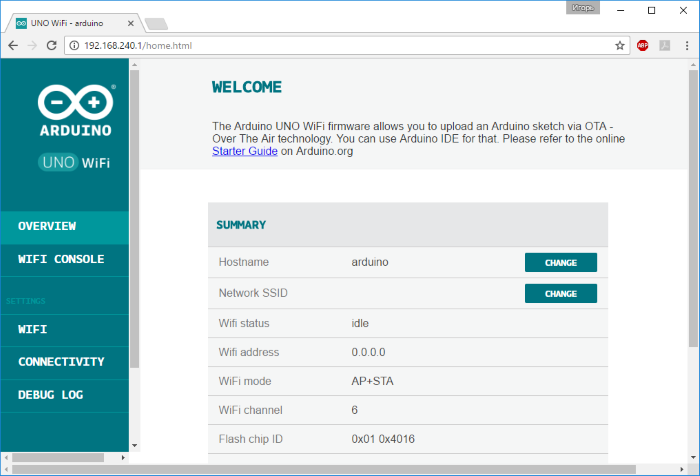Open a new browser tab
Image resolution: width=700 pixels, height=476 pixels.
pos(156,24)
